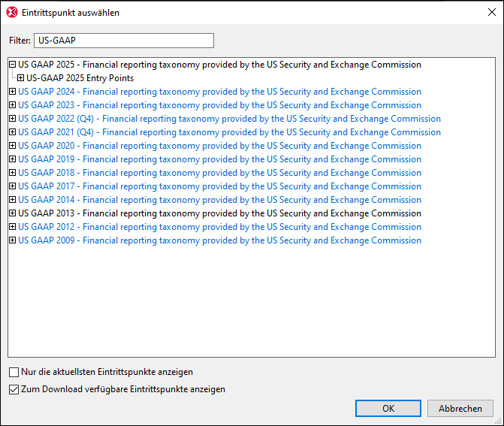This screenshot has height=426, width=504.
Task: Enable 'Nur die aktuellsten Eintrittspunkte anzeigen' checkbox
Action: coord(14,372)
